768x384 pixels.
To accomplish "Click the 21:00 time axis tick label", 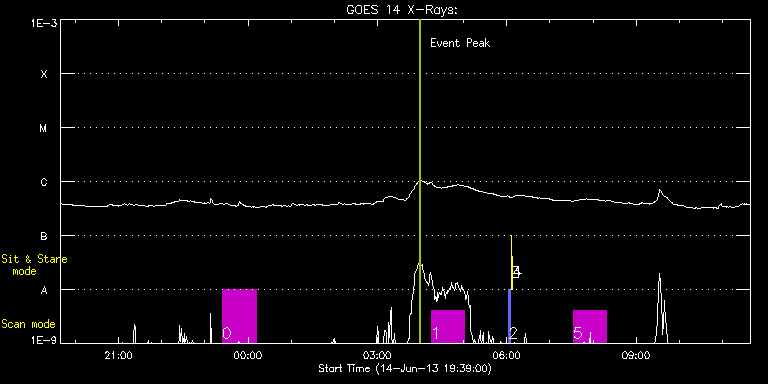I will (x=119, y=356).
